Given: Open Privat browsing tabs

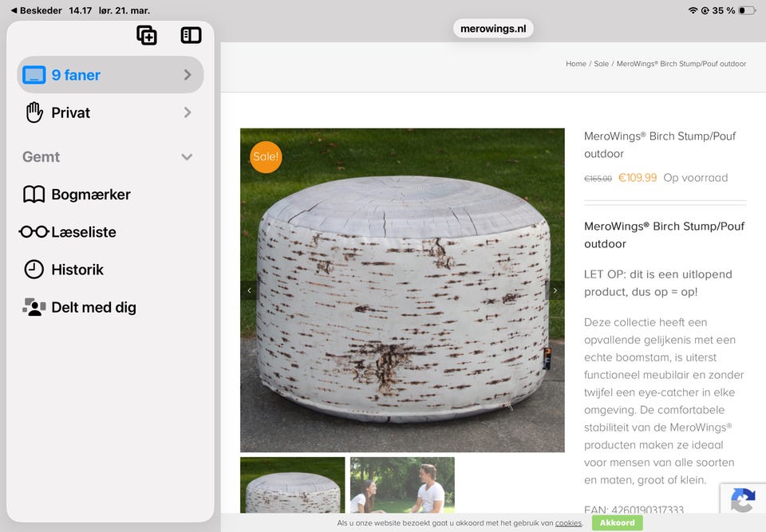Looking at the screenshot, I should (x=110, y=112).
